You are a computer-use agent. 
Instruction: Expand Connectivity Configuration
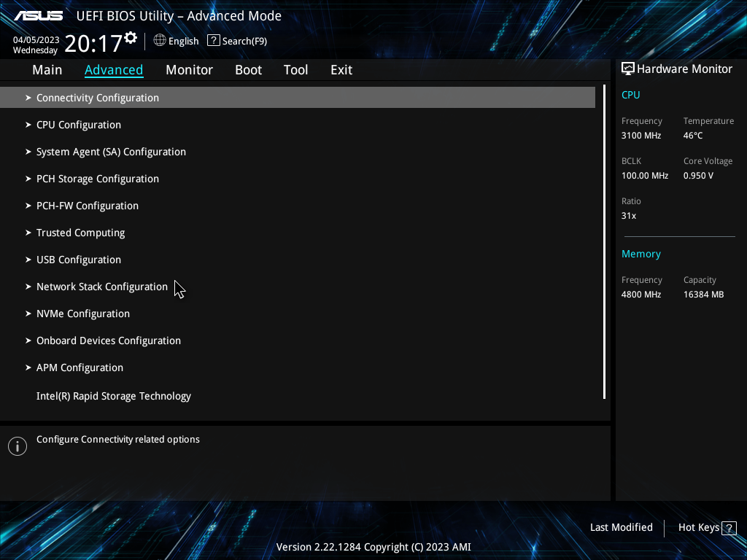pos(98,97)
